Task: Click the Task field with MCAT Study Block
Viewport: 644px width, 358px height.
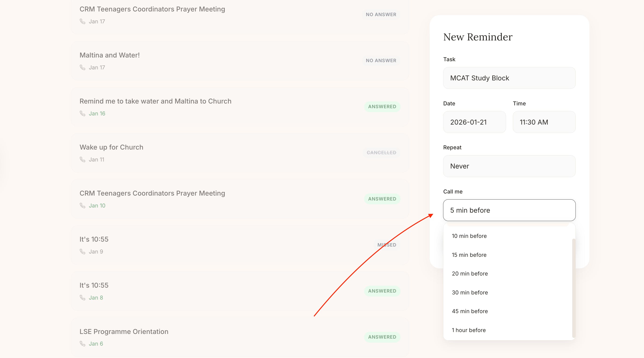Action: tap(509, 78)
